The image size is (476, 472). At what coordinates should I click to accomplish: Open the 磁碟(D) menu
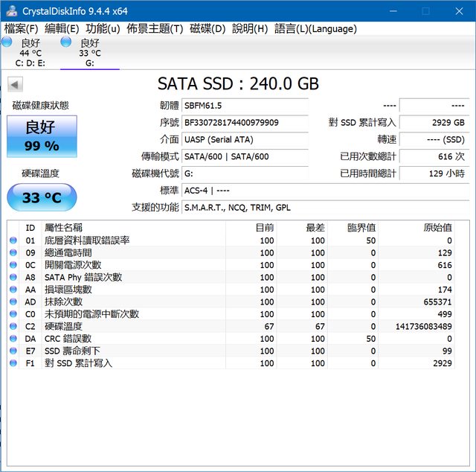(x=208, y=29)
